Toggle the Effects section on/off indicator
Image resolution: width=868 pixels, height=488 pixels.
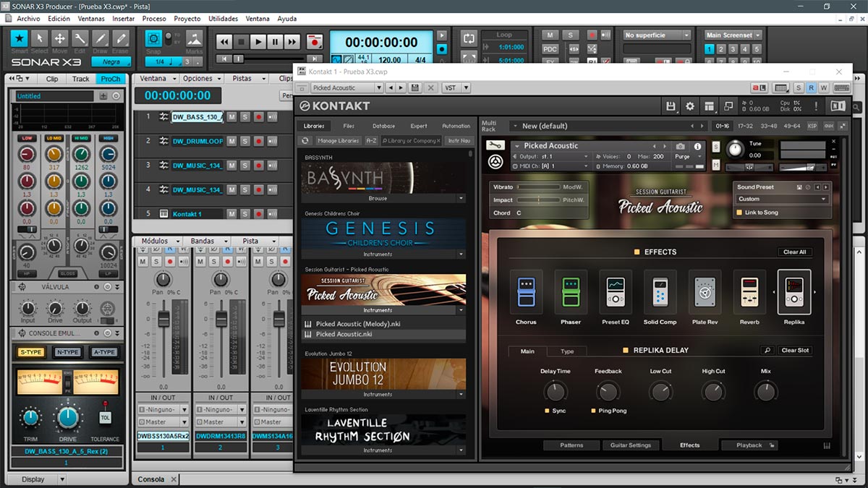(637, 252)
